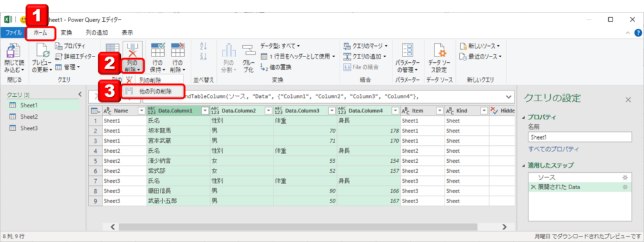Open the 表示 ribbon tab
The height and width of the screenshot is (242, 644).
click(127, 33)
